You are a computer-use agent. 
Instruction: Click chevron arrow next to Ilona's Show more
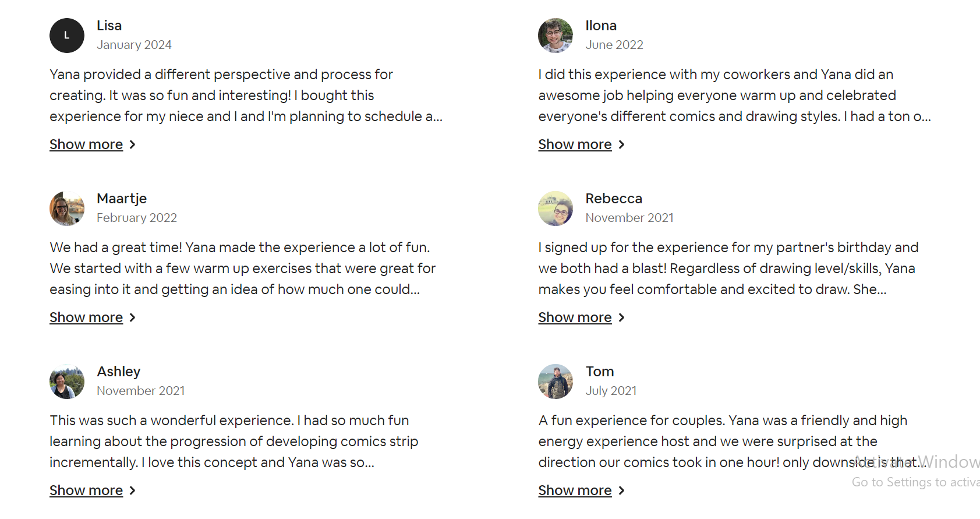[x=621, y=144]
